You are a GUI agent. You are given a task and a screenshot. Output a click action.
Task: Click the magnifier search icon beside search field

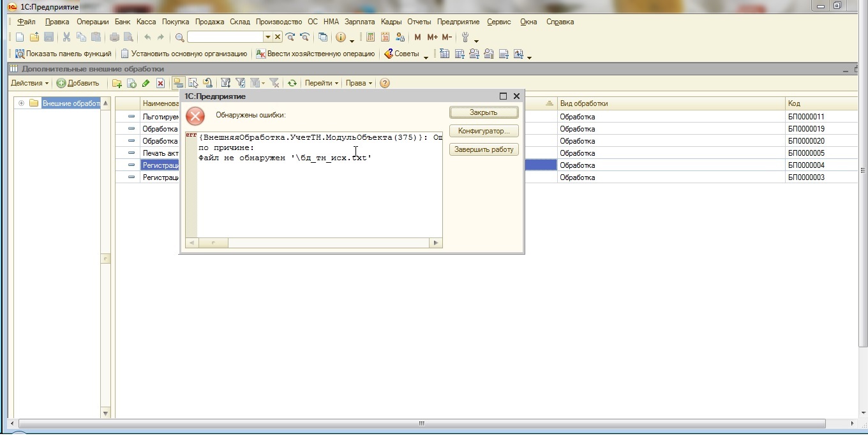(x=180, y=37)
